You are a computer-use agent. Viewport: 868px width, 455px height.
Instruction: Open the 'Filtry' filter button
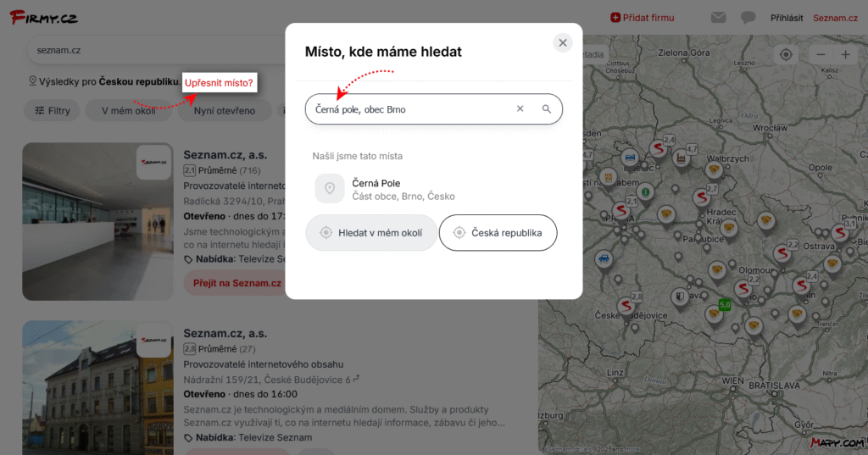click(52, 111)
